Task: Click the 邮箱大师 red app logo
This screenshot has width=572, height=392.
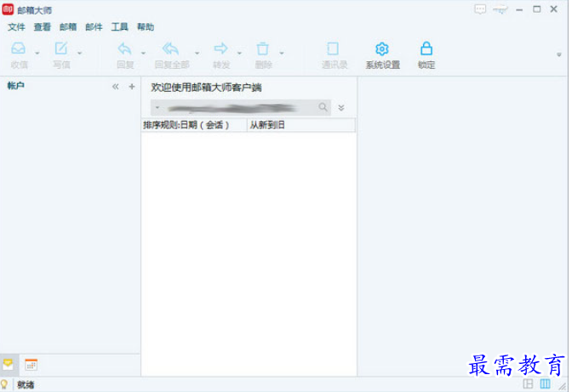Action: tap(8, 9)
